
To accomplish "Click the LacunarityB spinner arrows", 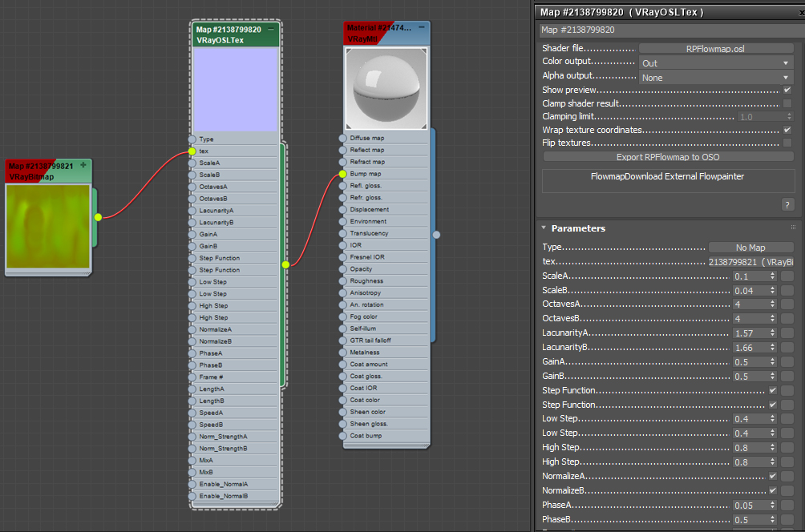I will [x=772, y=347].
